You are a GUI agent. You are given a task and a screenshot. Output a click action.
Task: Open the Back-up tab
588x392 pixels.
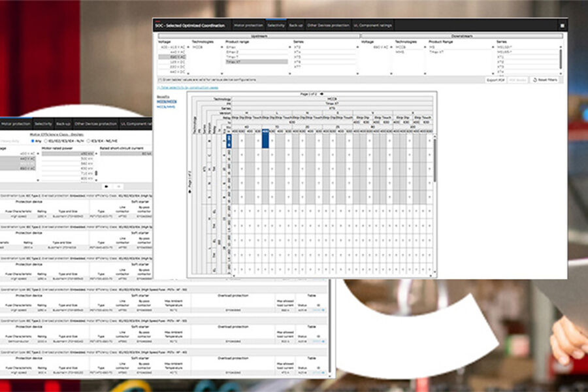coord(296,25)
